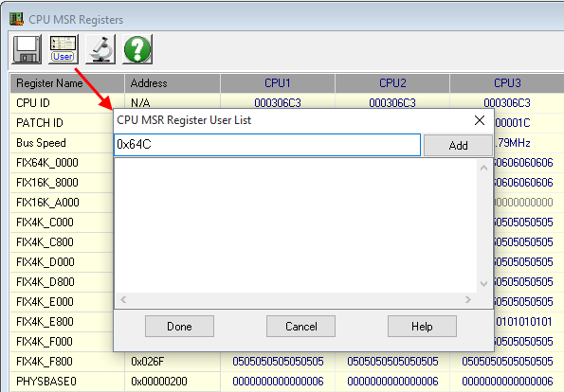
Task: Click CPU3 value for FIX4K_F800
Action: tap(507, 361)
